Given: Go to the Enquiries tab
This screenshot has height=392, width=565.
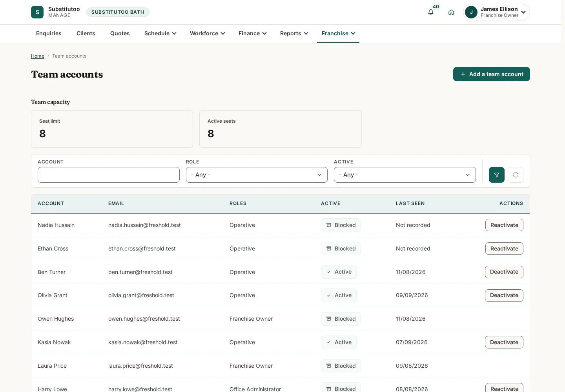Looking at the screenshot, I should pos(49,33).
